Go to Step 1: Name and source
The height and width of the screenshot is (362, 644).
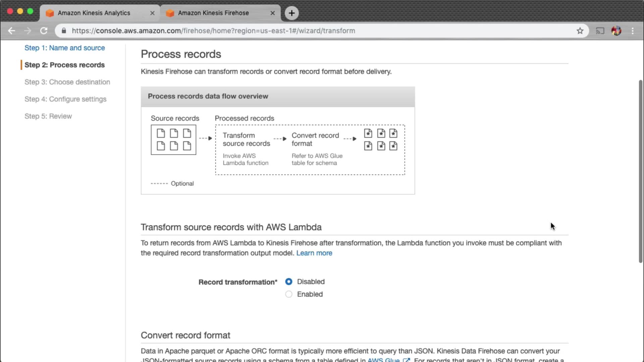(x=64, y=48)
